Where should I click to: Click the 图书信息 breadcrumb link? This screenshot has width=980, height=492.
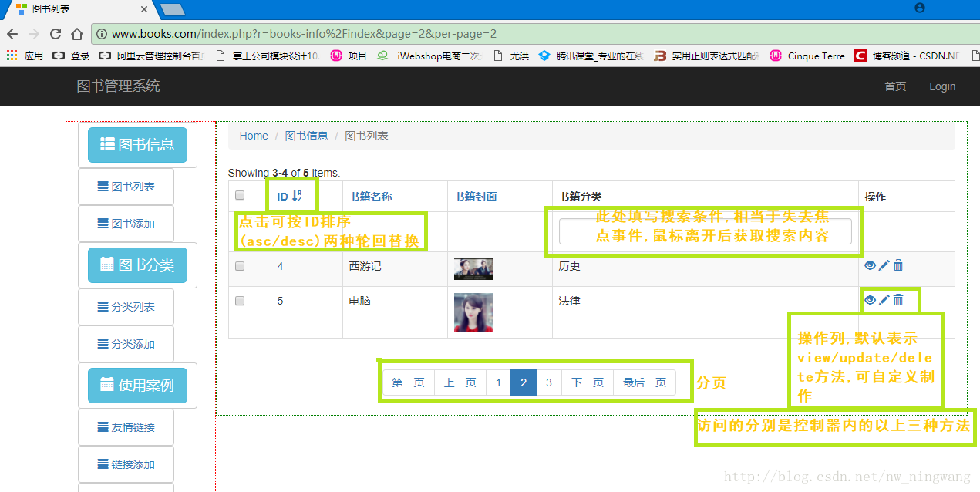tap(306, 136)
